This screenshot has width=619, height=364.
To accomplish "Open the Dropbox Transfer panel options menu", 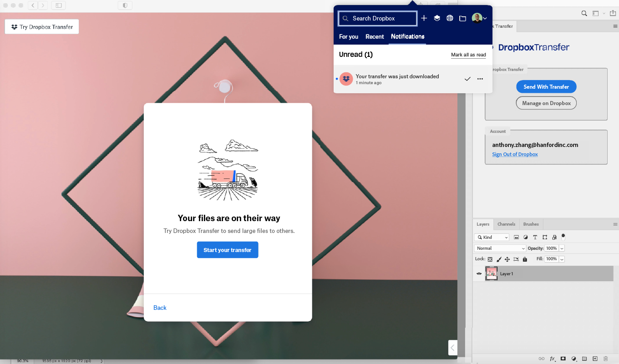I will click(615, 26).
